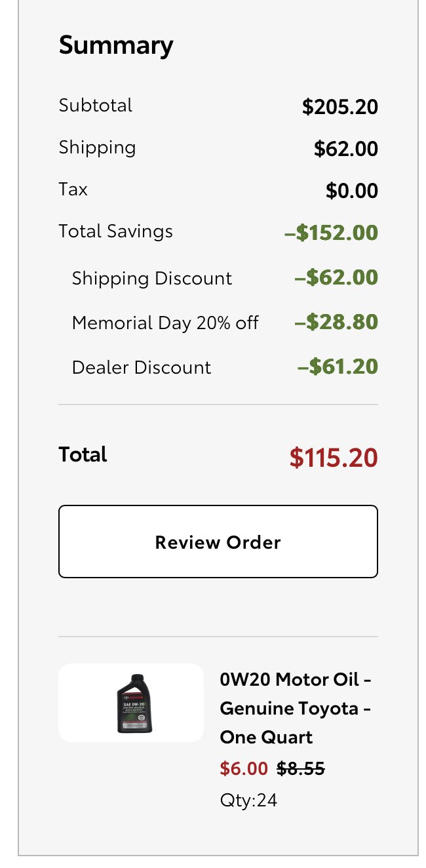Select the Total Savings amount

pyautogui.click(x=331, y=233)
